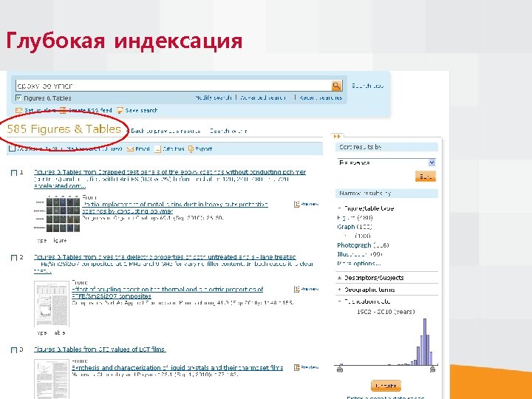Image resolution: width=532 pixels, height=399 pixels.
Task: Click More options under figure type
Action: 358,263
